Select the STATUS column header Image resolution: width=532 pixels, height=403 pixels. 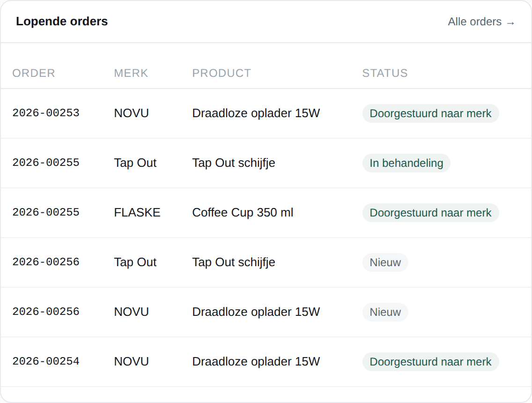[x=385, y=73]
